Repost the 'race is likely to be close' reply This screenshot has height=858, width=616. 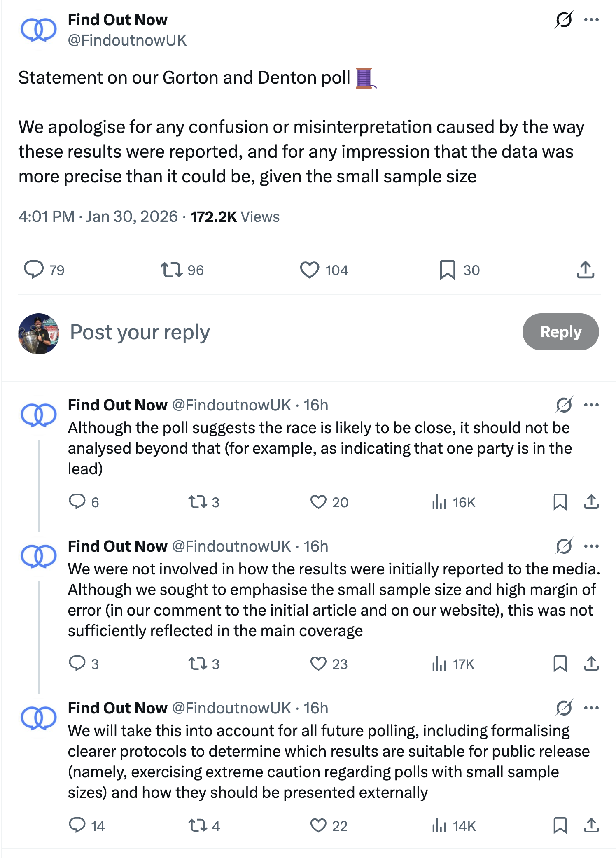[x=198, y=502]
